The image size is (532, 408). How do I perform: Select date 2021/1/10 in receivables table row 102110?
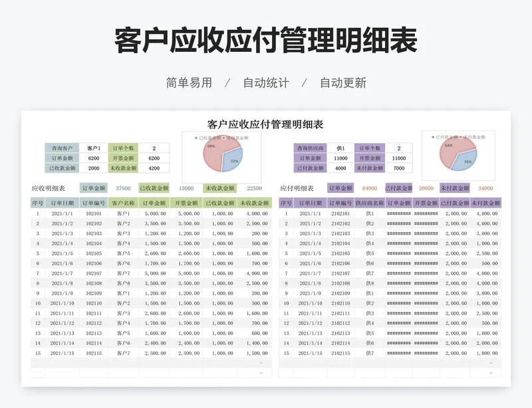(x=62, y=304)
